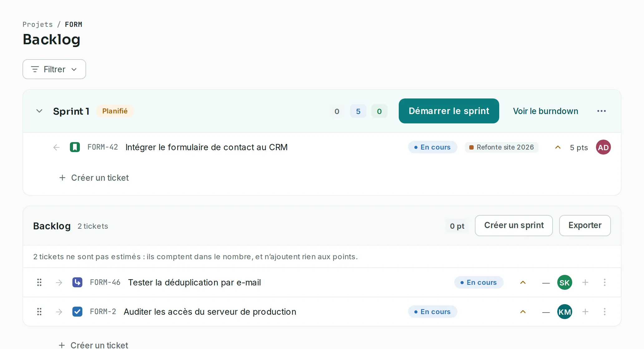The image size is (644, 349).
Task: Open the AD assignee avatar
Action: 603,147
